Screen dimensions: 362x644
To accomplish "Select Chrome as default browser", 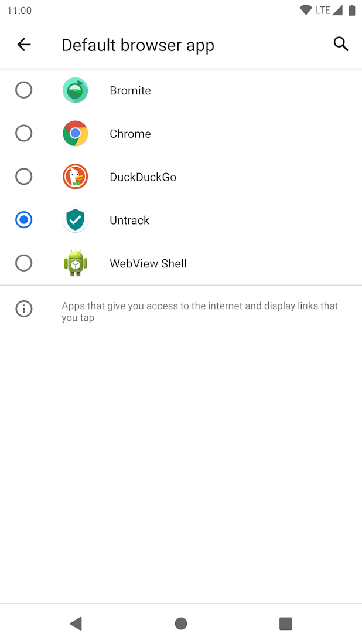I will (23, 133).
